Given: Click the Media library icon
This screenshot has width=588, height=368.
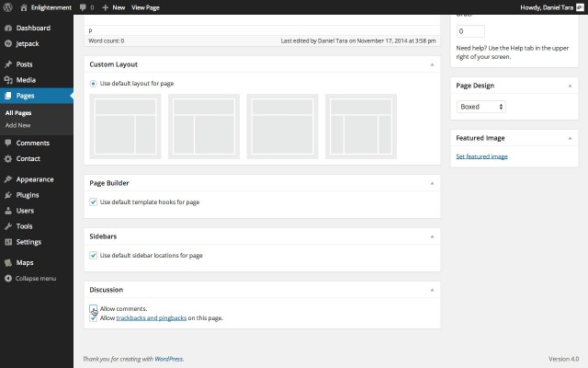Looking at the screenshot, I should pos(8,80).
